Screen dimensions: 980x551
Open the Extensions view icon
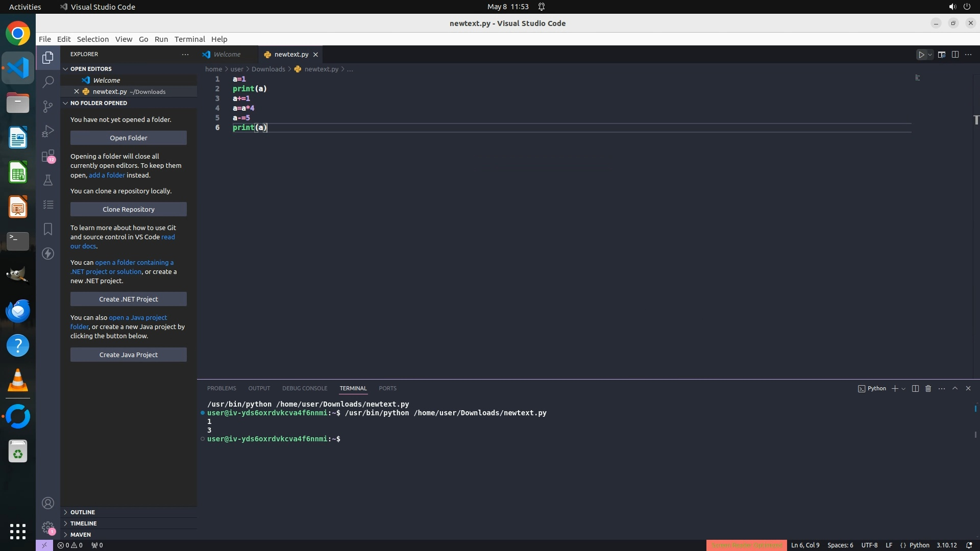48,156
